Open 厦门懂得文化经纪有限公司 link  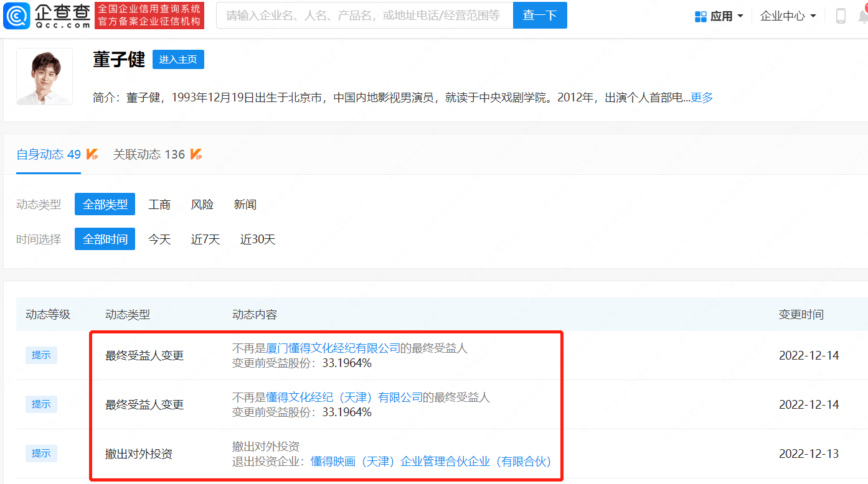tap(333, 348)
